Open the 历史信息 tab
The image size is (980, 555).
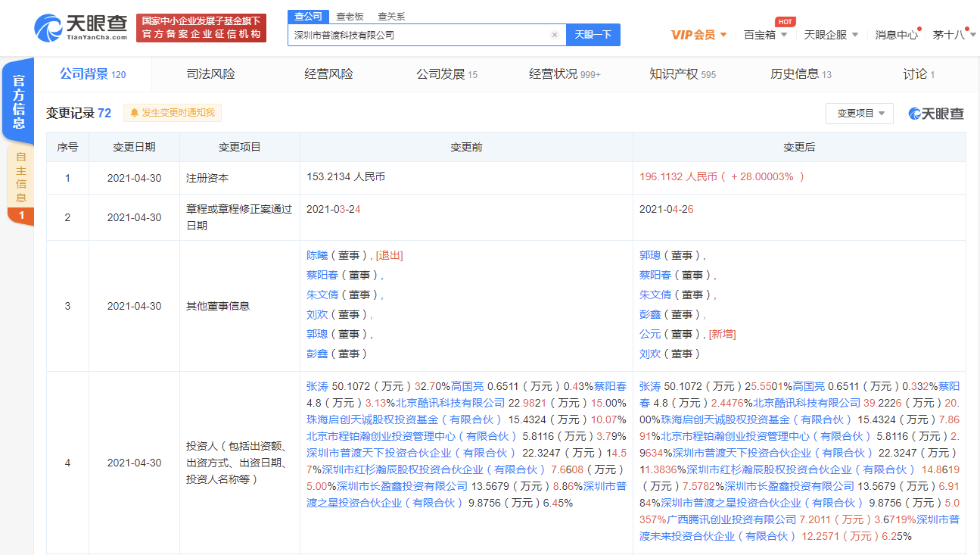click(801, 74)
